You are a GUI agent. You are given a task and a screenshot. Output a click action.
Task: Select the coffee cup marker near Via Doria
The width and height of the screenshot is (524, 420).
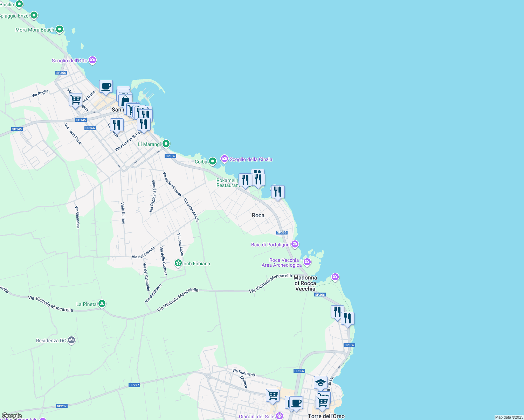106,87
